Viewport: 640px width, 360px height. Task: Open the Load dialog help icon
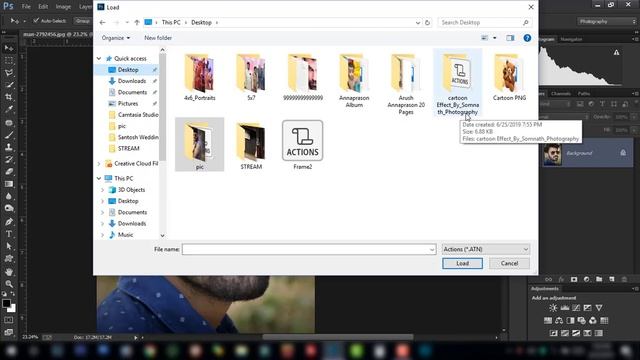pos(527,38)
